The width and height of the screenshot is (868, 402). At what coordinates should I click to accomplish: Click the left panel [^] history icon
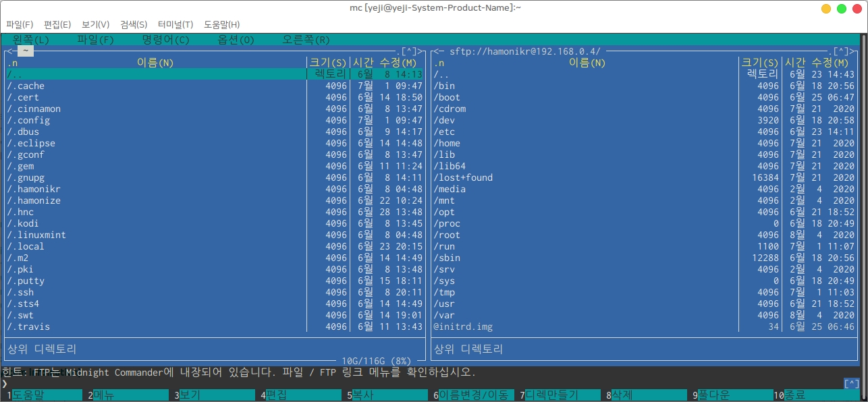coord(408,51)
